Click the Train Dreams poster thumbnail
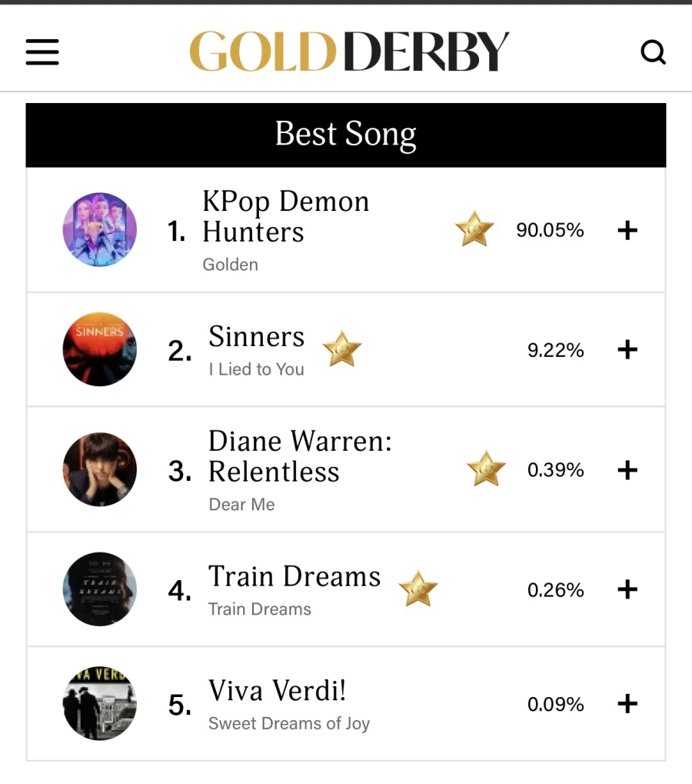The image size is (692, 784). pyautogui.click(x=99, y=589)
